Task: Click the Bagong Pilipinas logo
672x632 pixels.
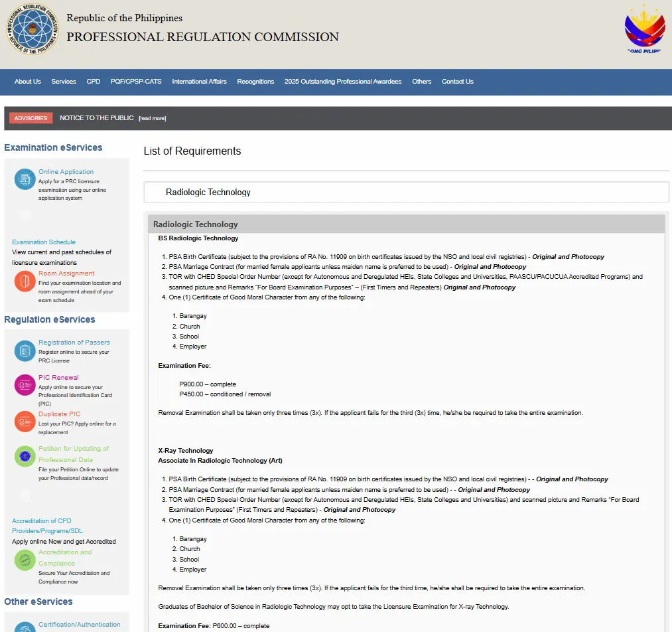Action: [645, 29]
